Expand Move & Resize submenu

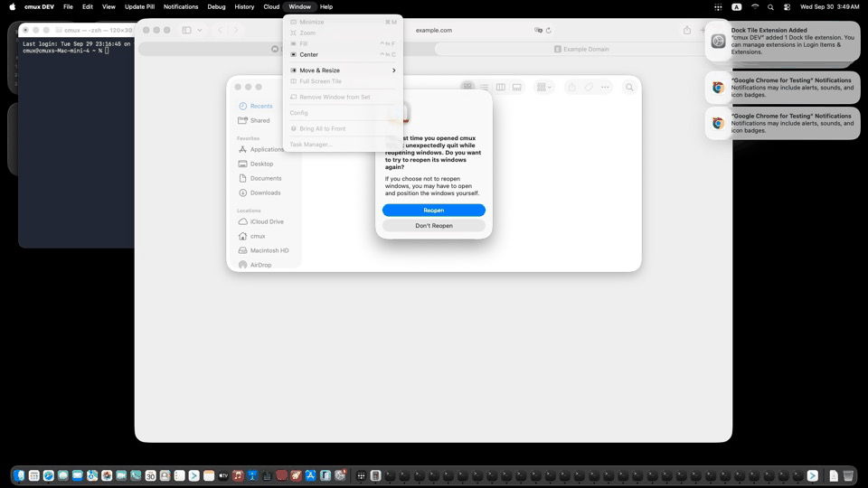coord(344,70)
